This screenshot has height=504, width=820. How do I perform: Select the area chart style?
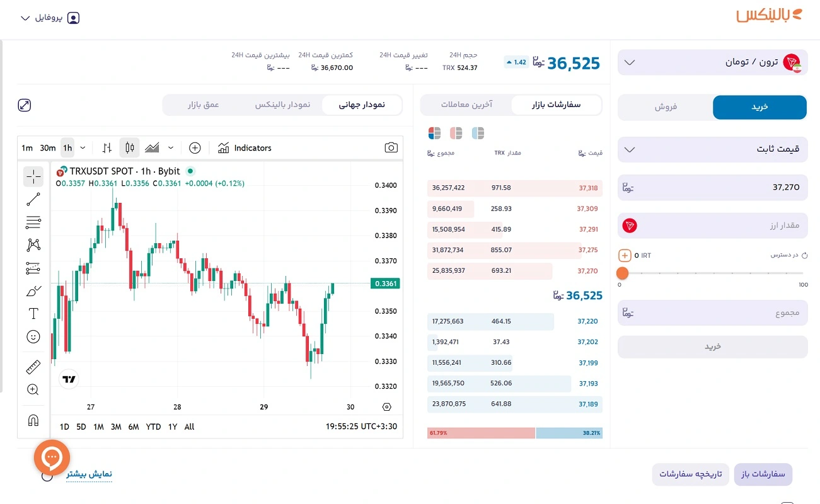[x=152, y=147]
